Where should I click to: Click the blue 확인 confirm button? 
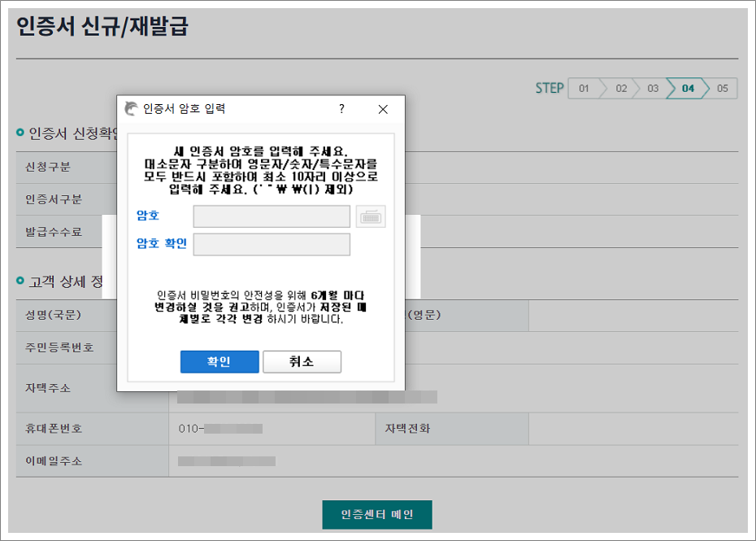(219, 361)
